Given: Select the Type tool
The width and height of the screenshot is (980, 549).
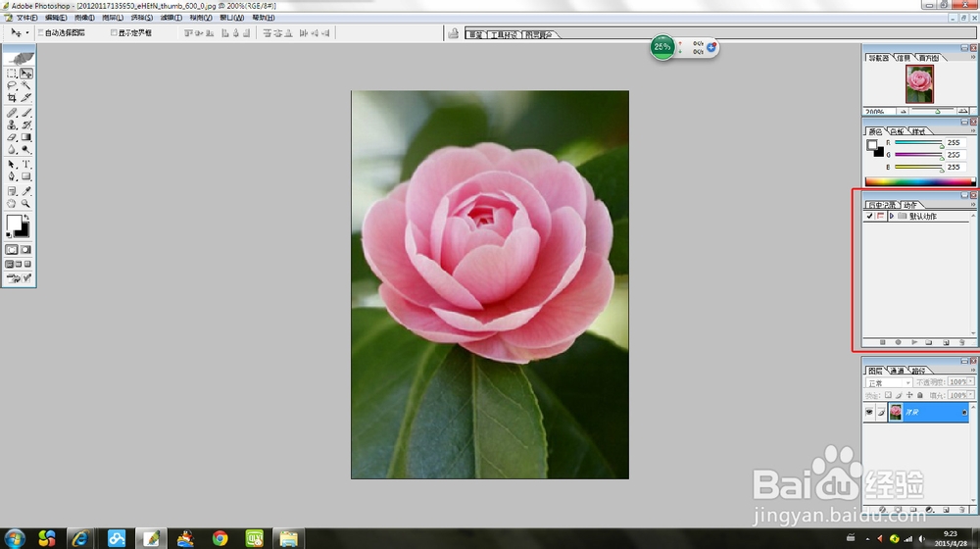Looking at the screenshot, I should tap(26, 165).
